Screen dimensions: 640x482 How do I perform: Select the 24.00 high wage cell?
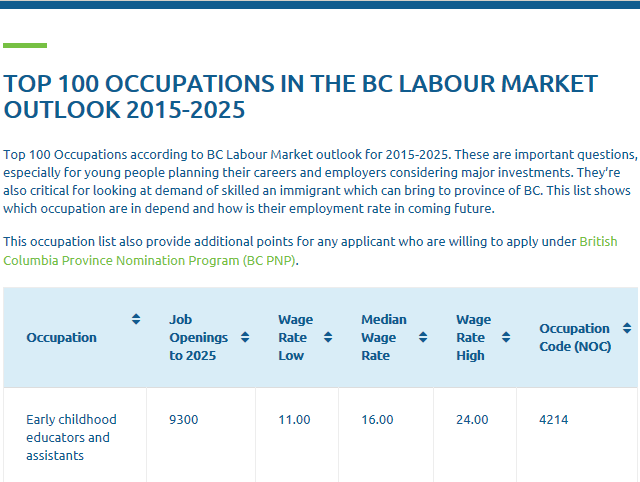point(475,435)
